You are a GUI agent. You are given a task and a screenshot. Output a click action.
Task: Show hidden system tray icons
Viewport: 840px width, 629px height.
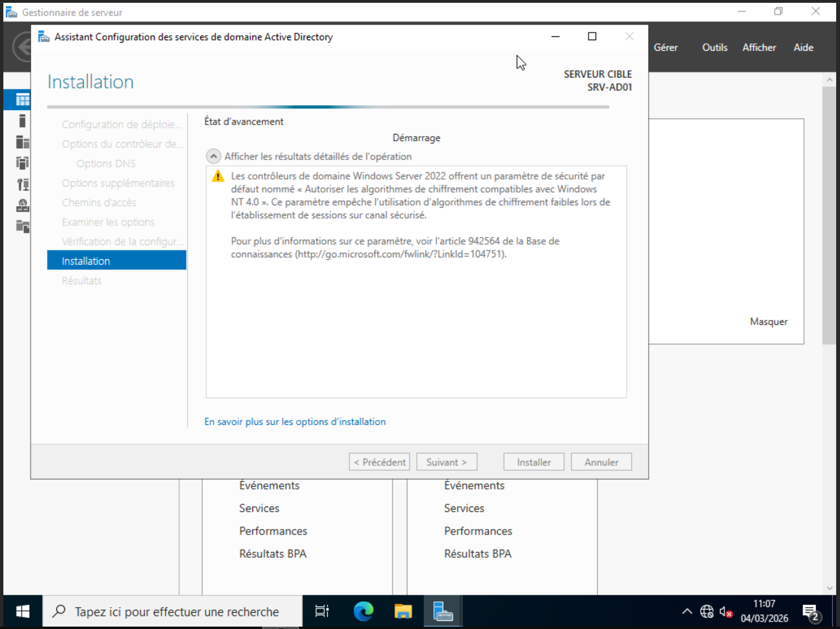(x=687, y=611)
